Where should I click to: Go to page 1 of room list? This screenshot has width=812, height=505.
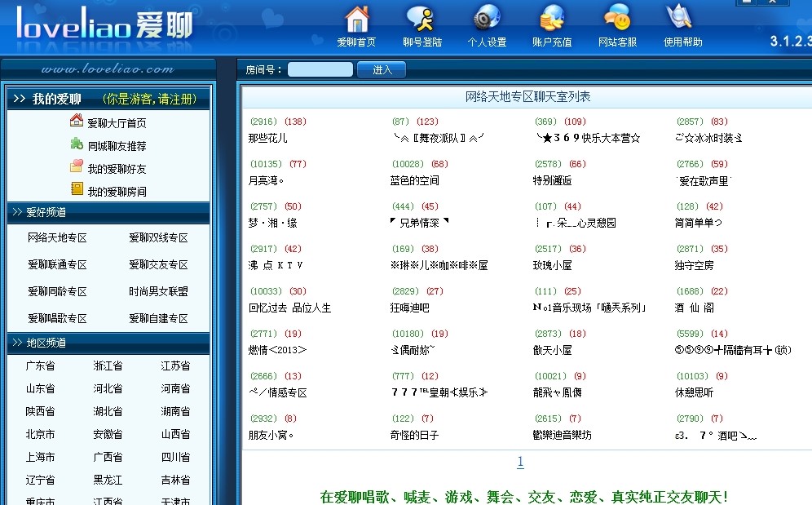520,462
